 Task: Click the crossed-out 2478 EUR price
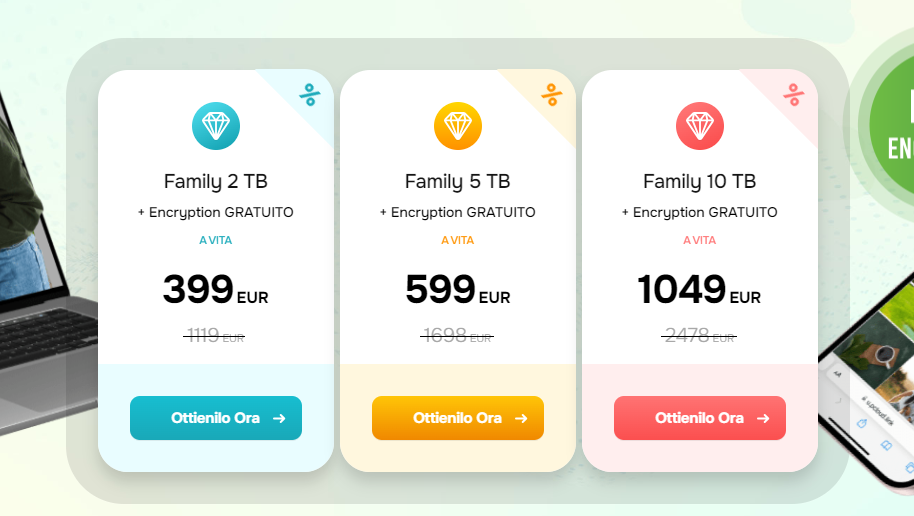point(700,336)
